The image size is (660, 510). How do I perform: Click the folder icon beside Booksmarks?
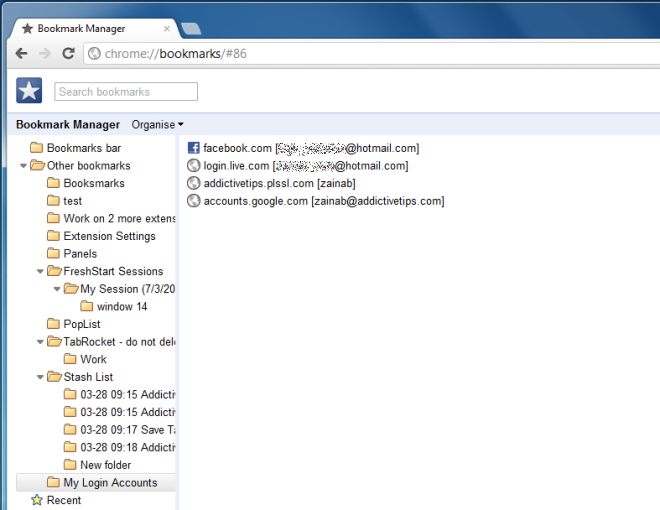pos(53,183)
